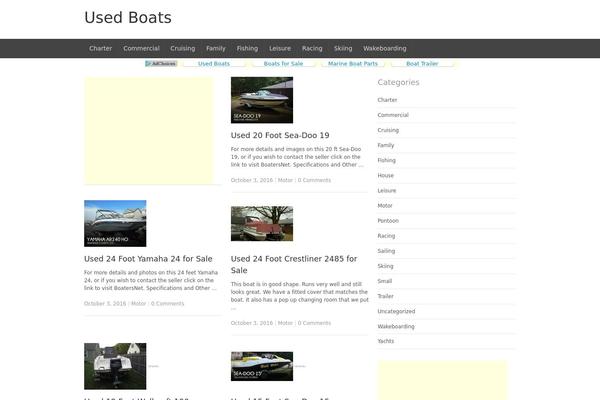
Task: Open the Used Boats ad link
Action: pos(214,64)
